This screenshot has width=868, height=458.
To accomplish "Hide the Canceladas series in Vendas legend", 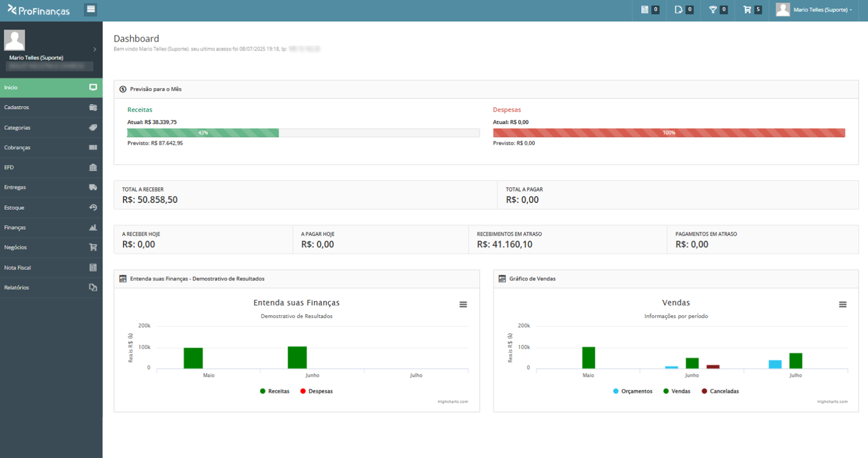I will pos(720,391).
